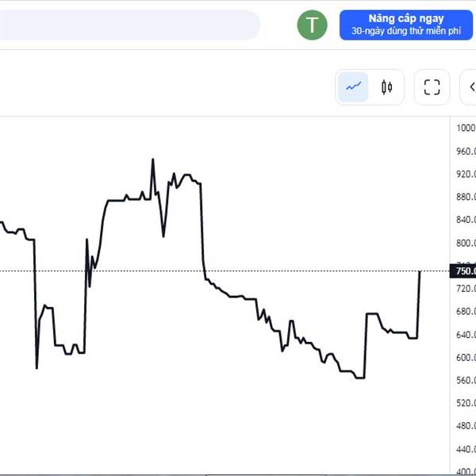Image resolution: width=476 pixels, height=476 pixels.
Task: Click the 800 price axis label
Action: (x=466, y=243)
